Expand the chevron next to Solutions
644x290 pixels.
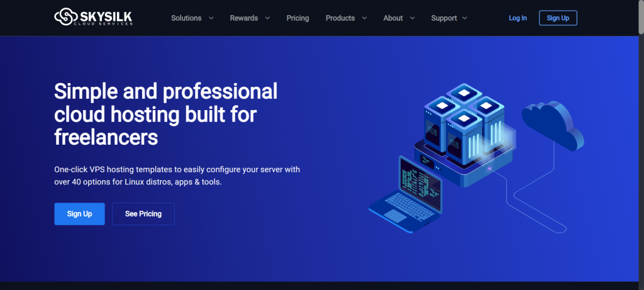point(211,18)
